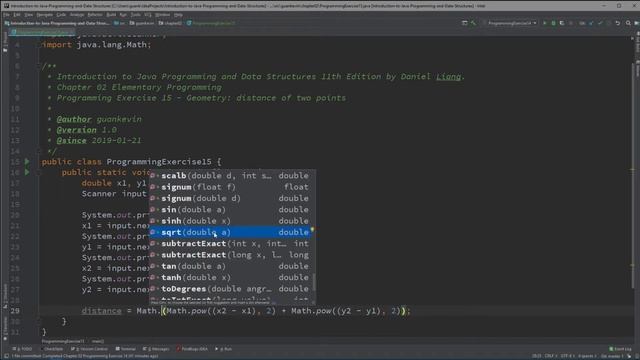Open the Window menu
The width and height of the screenshot is (640, 360).
point(162,15)
